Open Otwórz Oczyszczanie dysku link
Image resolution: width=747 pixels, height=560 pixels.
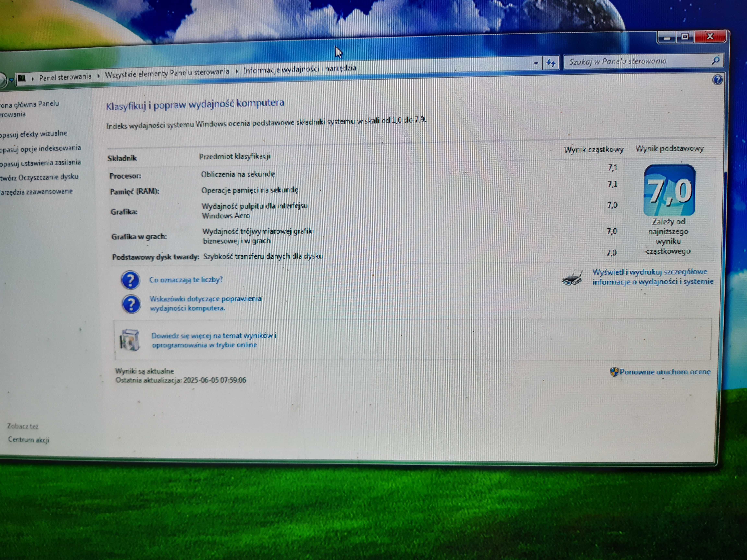click(x=39, y=177)
